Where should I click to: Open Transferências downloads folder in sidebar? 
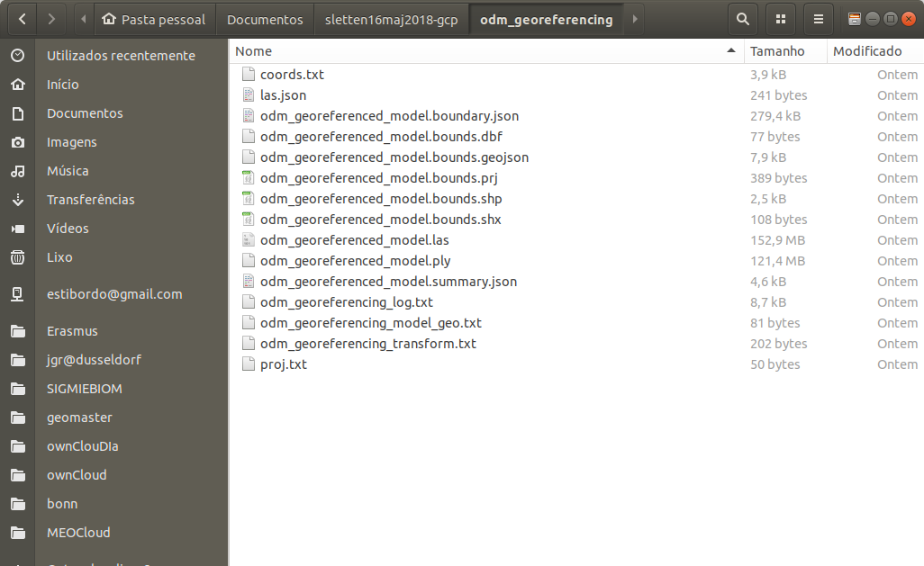90,200
